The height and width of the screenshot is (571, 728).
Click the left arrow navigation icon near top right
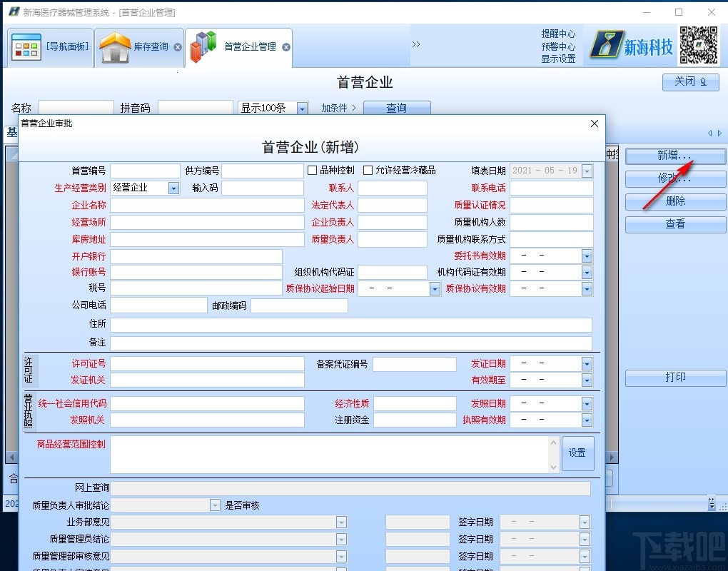tap(709, 133)
